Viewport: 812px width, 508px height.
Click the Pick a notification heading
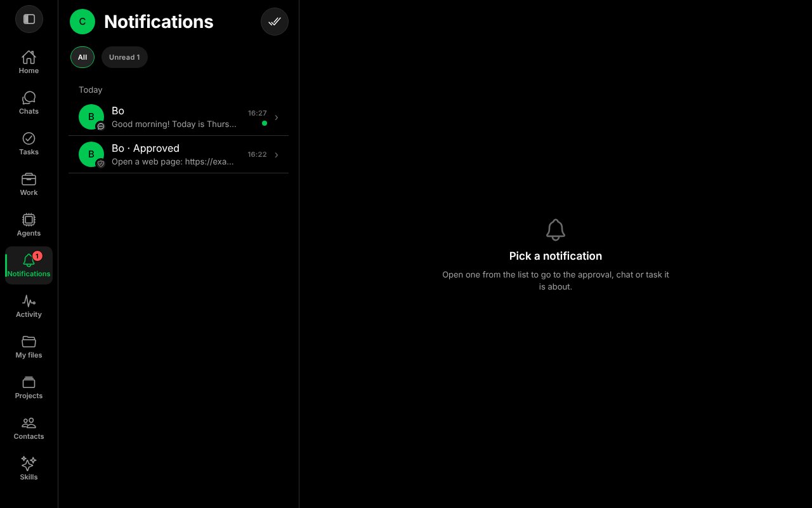556,256
